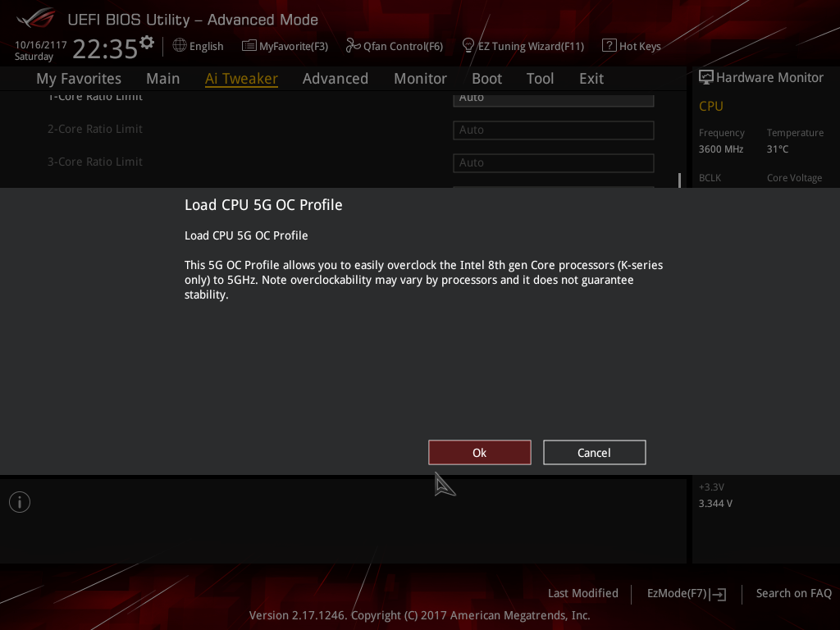
Task: Select the Ai Tweaker tab
Action: tap(241, 79)
